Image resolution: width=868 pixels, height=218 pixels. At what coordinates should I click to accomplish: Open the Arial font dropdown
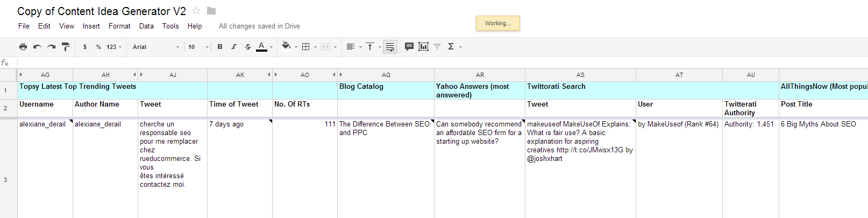155,47
